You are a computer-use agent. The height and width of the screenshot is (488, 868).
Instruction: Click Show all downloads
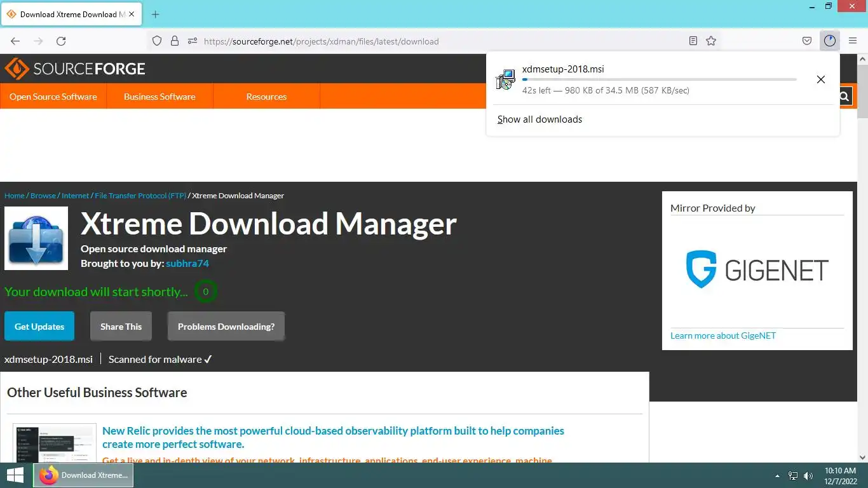(x=539, y=119)
